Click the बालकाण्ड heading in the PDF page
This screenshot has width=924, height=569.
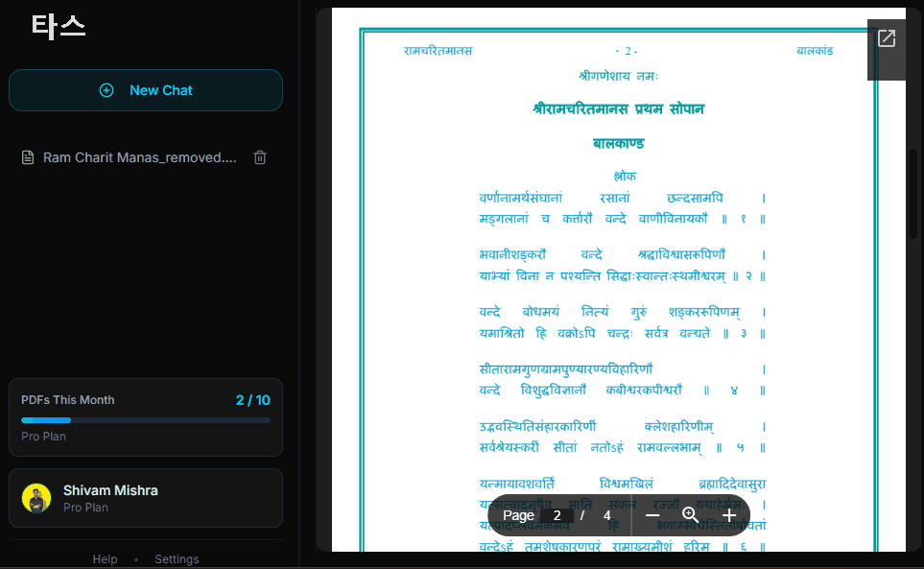tap(618, 144)
